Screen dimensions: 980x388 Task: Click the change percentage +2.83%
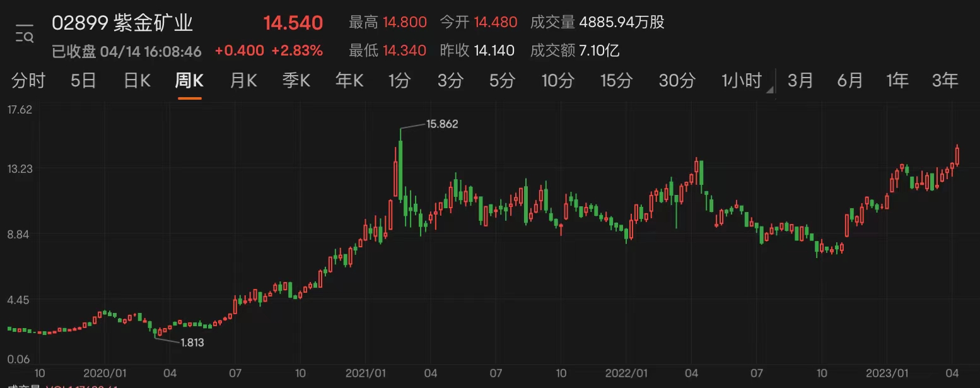tap(297, 50)
